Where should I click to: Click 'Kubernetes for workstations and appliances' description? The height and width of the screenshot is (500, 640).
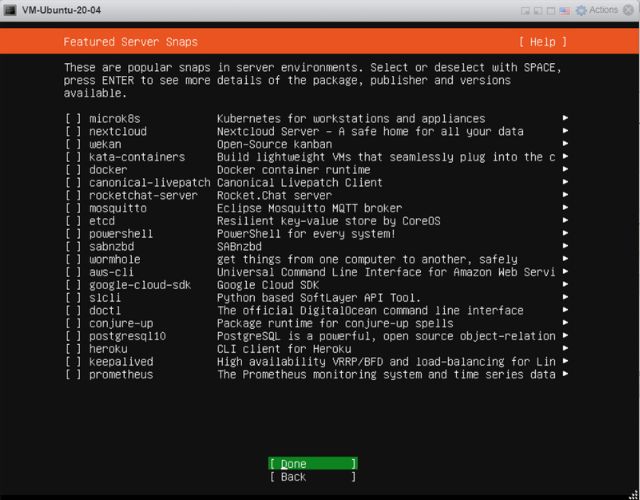(351, 119)
